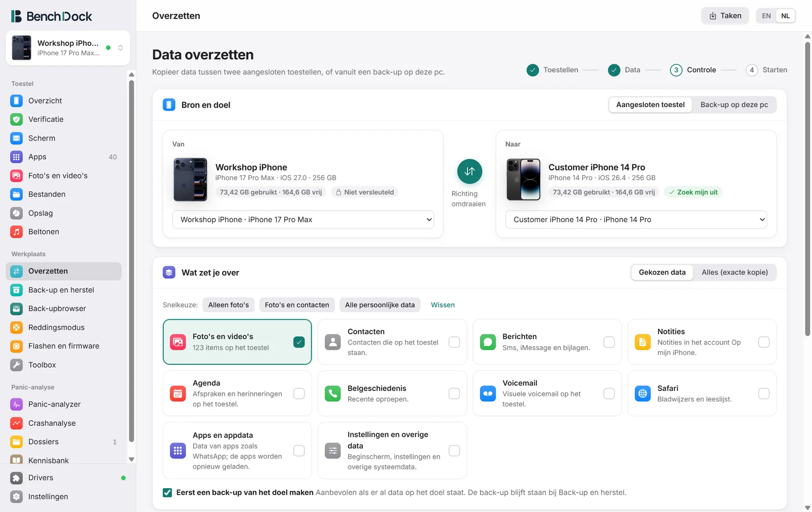This screenshot has height=512, width=812.
Task: Click the Customer iPhone 14 Pro thumbnail
Action: point(523,180)
